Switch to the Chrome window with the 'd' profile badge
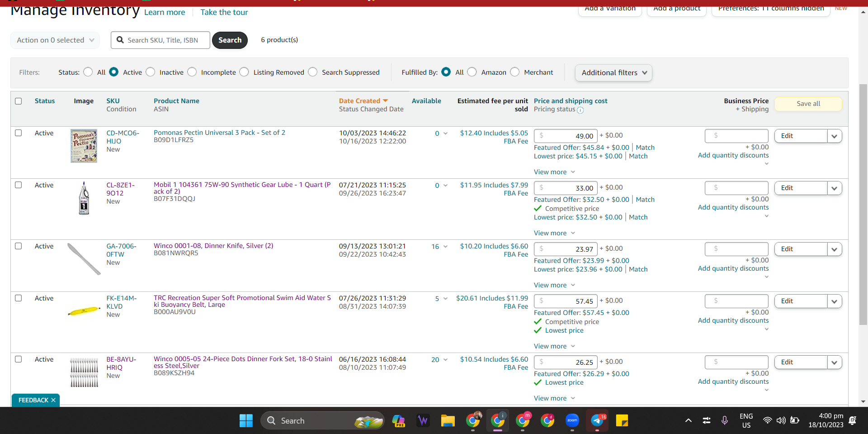This screenshot has width=868, height=434. (x=547, y=421)
